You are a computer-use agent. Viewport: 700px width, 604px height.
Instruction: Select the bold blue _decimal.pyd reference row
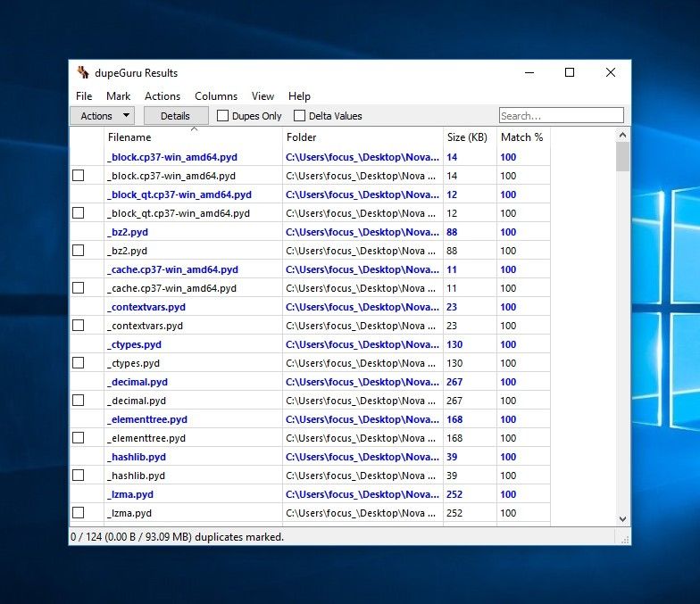[x=311, y=382]
